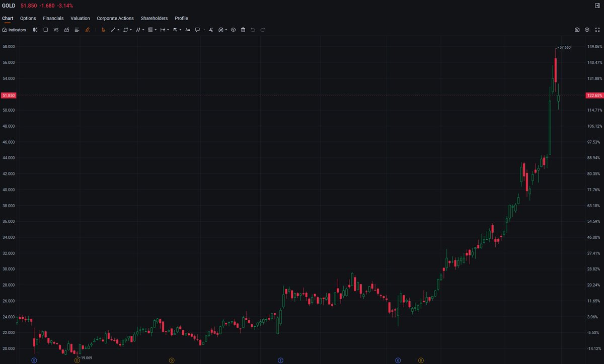Open chart settings via the gear icon
Image resolution: width=604 pixels, height=364 pixels.
click(587, 30)
